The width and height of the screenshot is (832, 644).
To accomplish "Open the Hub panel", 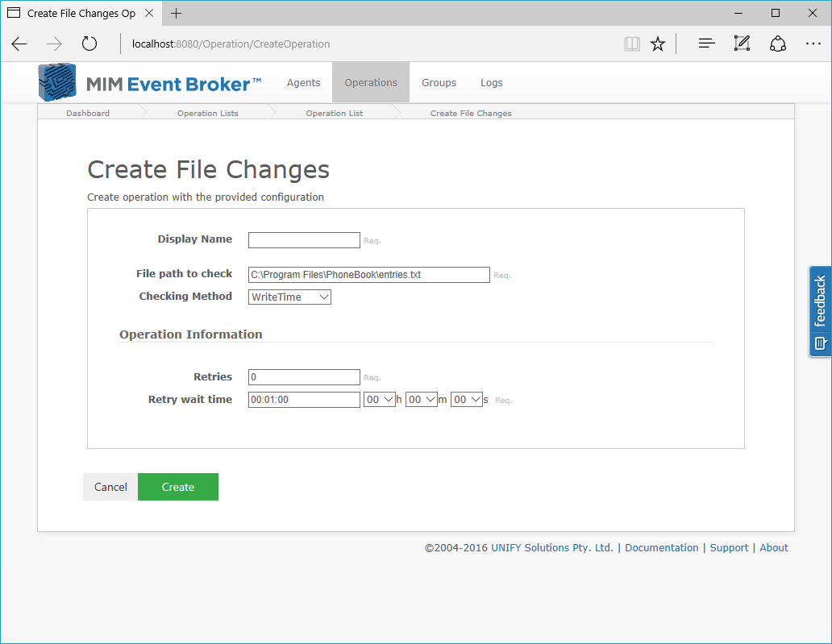I will click(x=707, y=44).
